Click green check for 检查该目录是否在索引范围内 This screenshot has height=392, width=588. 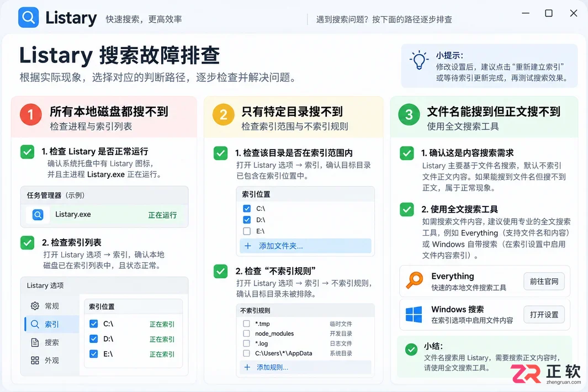coord(220,153)
